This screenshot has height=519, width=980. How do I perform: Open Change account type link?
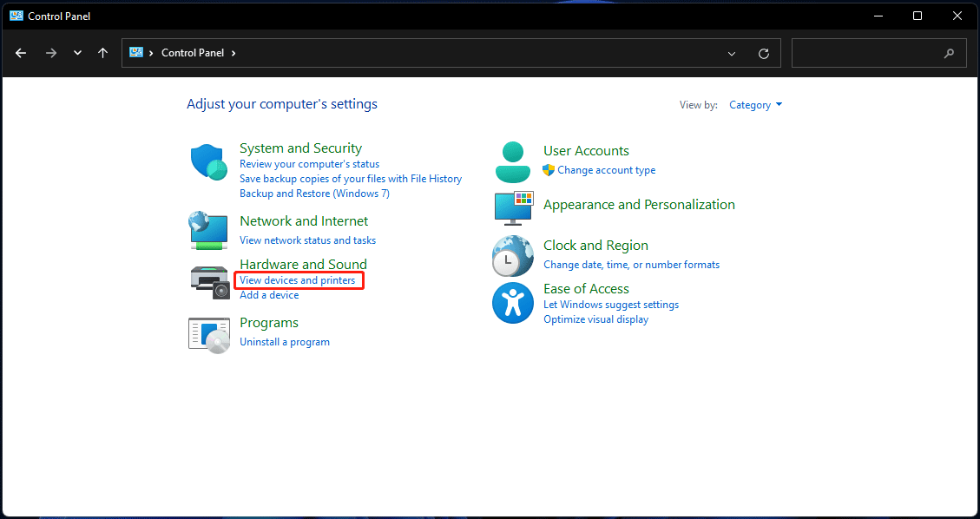(x=606, y=170)
